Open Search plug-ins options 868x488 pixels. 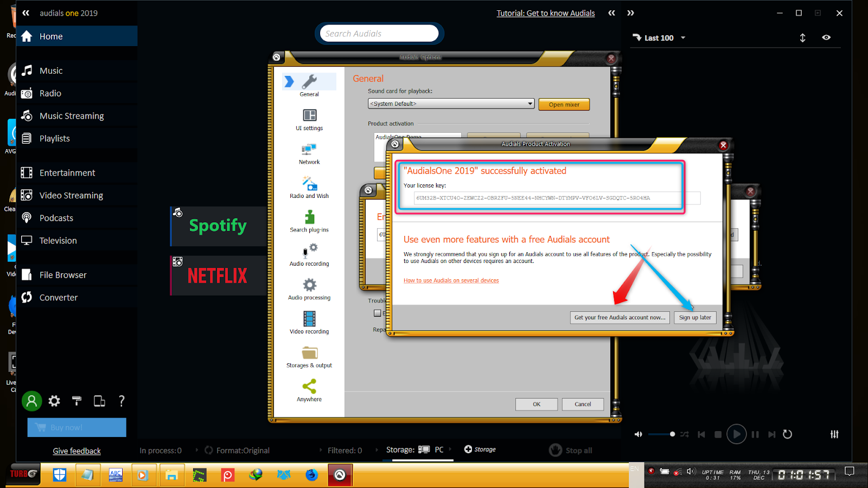coord(309,222)
